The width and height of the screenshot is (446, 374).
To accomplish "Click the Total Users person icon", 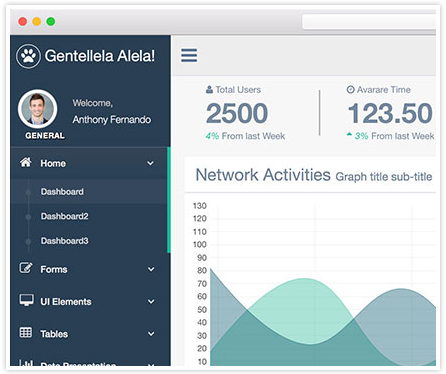I will [x=209, y=89].
